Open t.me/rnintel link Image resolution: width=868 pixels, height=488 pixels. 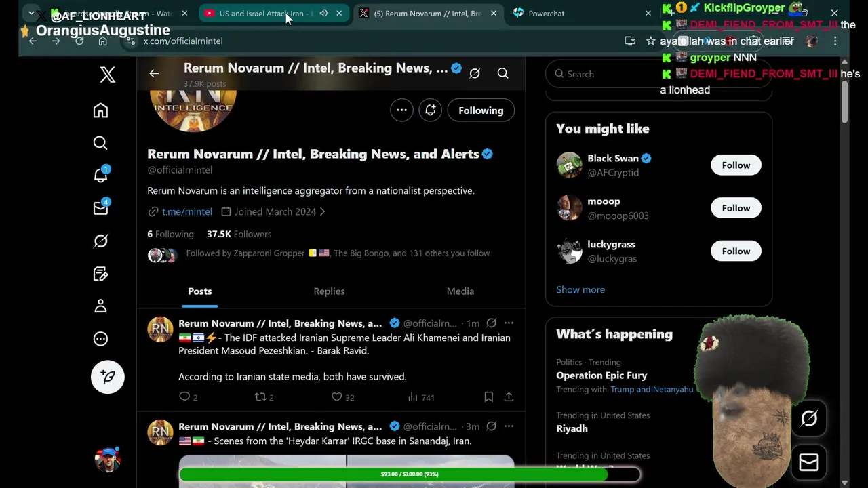[x=187, y=211]
